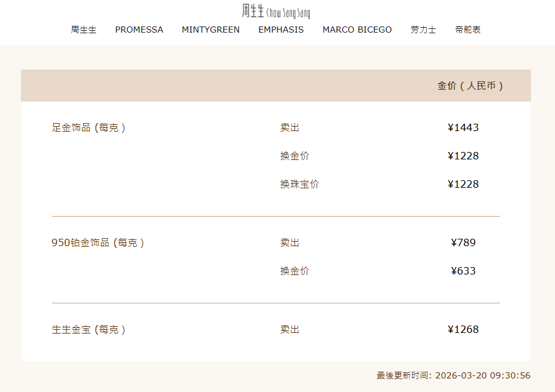Screen dimensions: 555x392
Task: Select the 生生金宝 卖出 price ¥1268
Action: pyautogui.click(x=463, y=329)
